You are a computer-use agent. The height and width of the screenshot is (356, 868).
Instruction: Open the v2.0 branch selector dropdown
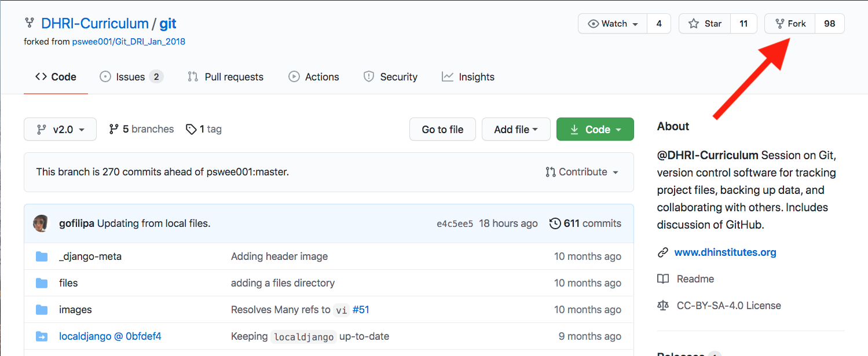(x=60, y=129)
